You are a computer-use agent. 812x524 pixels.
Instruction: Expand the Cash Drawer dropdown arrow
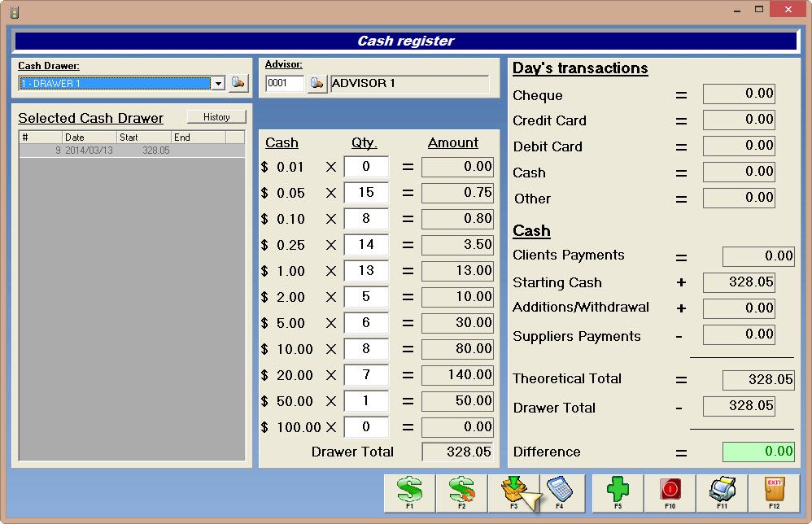(x=218, y=84)
